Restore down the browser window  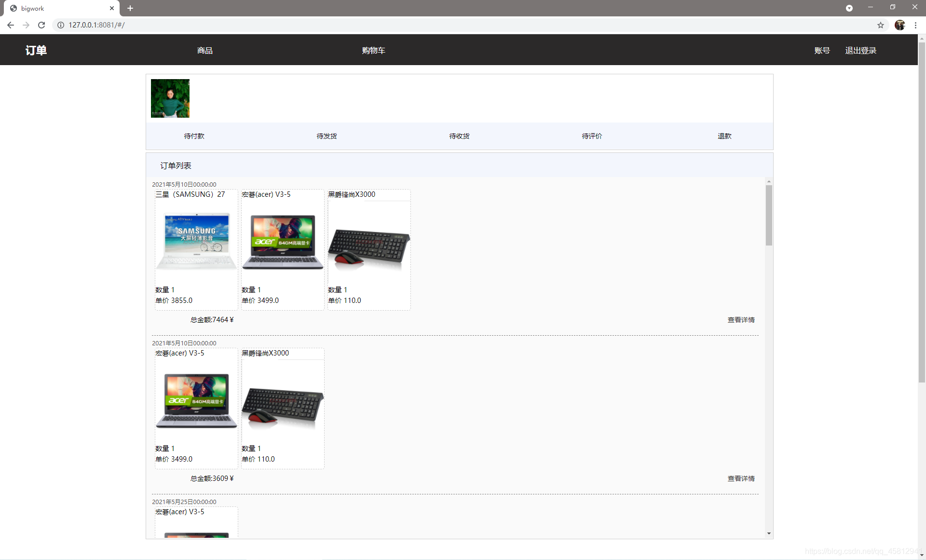click(x=893, y=7)
